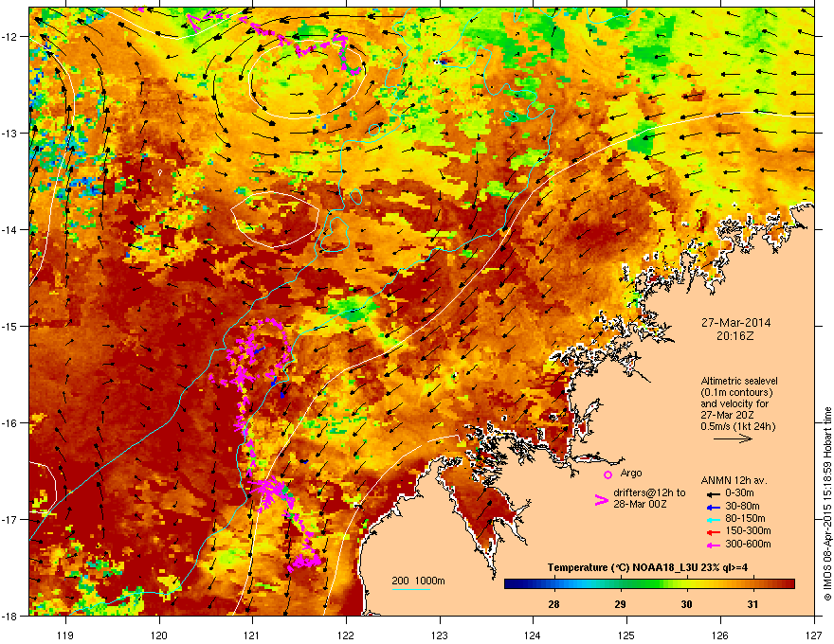Click longitude axis label 119
This screenshot has height=644, width=834.
65,635
